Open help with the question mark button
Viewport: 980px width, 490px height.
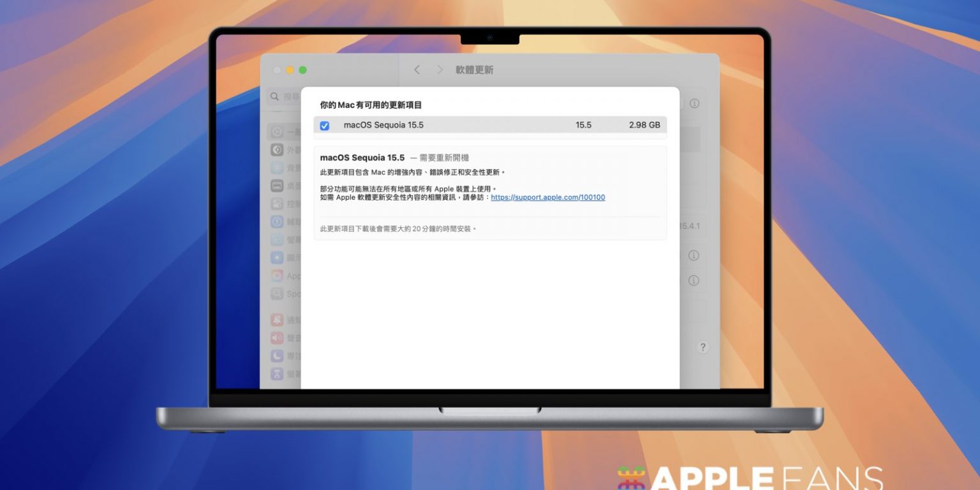[702, 347]
